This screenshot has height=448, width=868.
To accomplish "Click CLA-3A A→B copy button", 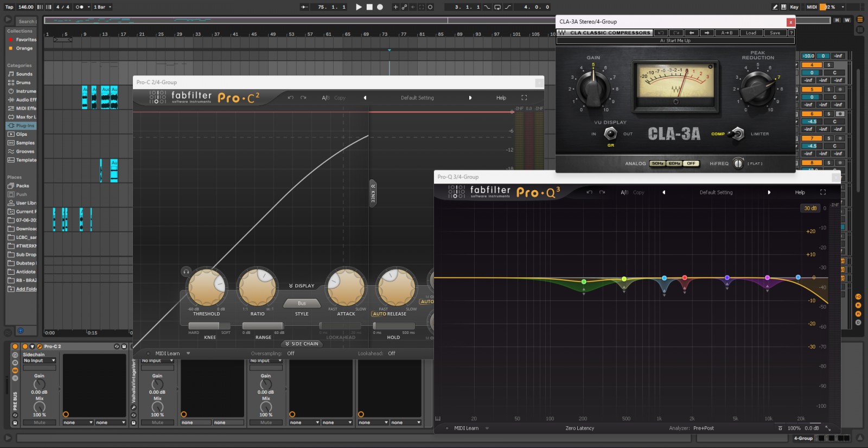I will (x=727, y=33).
